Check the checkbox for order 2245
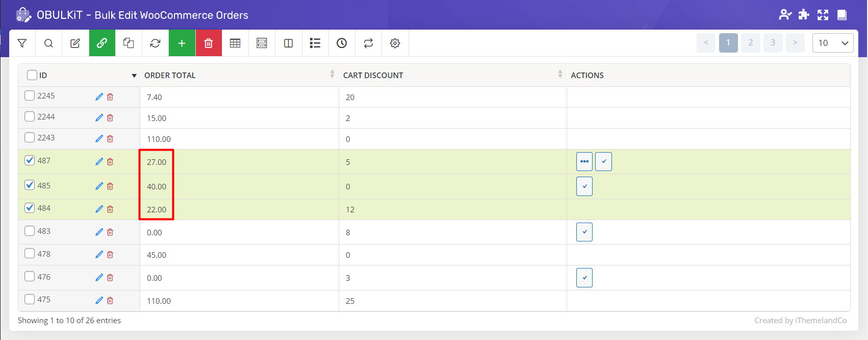The image size is (868, 340). tap(30, 95)
